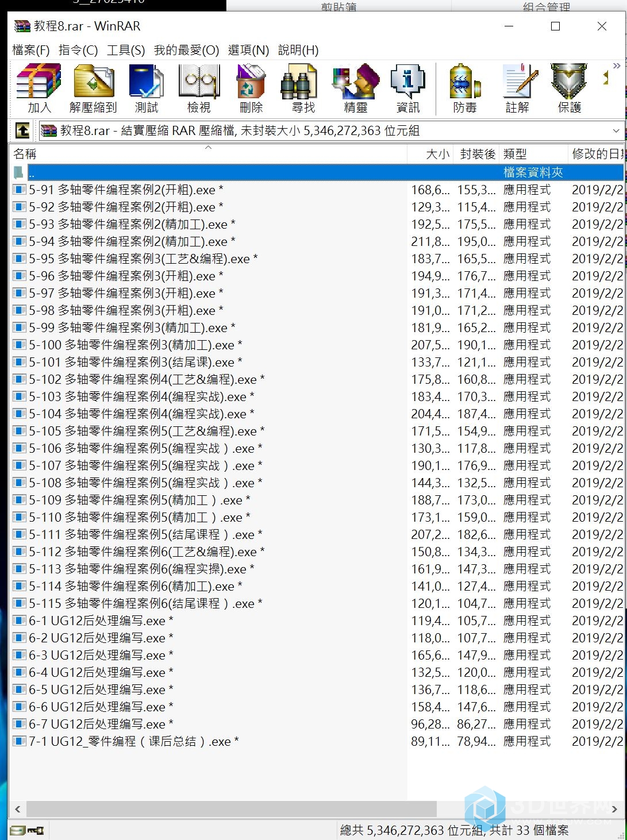Select file 5-112 多轴零件编程案例6(工艺&编程).exe
Viewport: 627px width, 840px height.
tap(317, 552)
